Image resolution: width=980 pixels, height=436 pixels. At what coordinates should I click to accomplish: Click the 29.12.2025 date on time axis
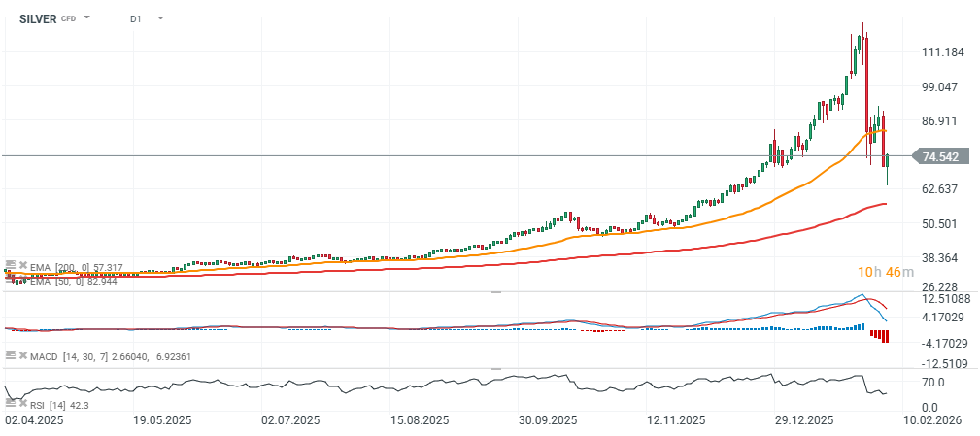[x=804, y=420]
